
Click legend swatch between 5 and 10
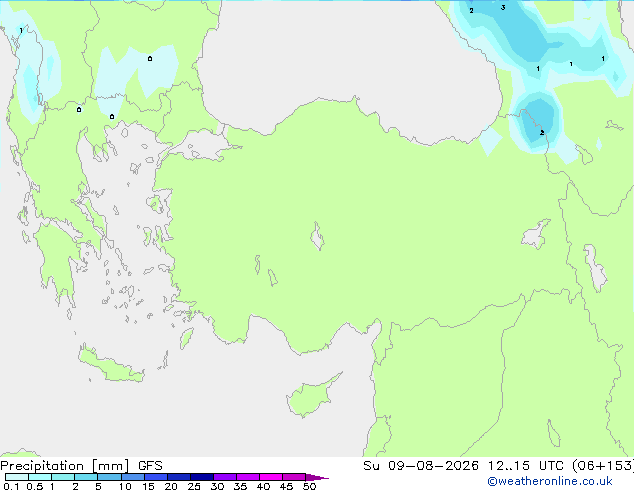(109, 477)
